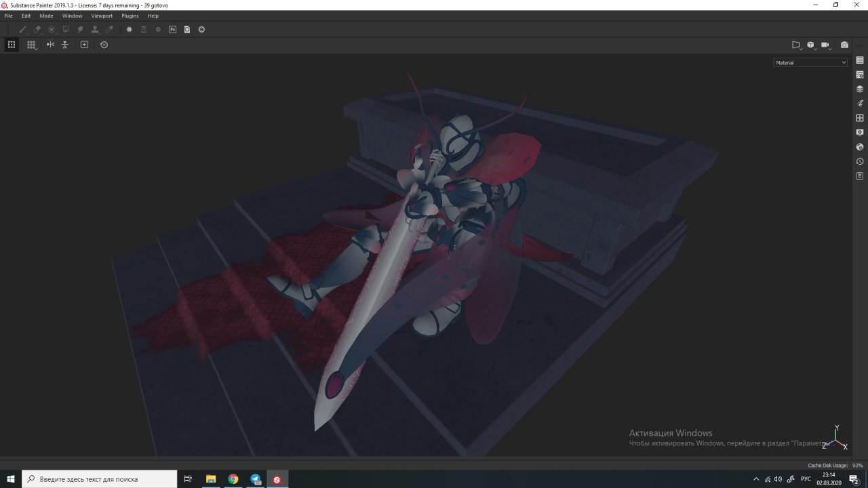Open Telegram from the taskbar
Viewport: 868px width, 488px height.
point(256,479)
